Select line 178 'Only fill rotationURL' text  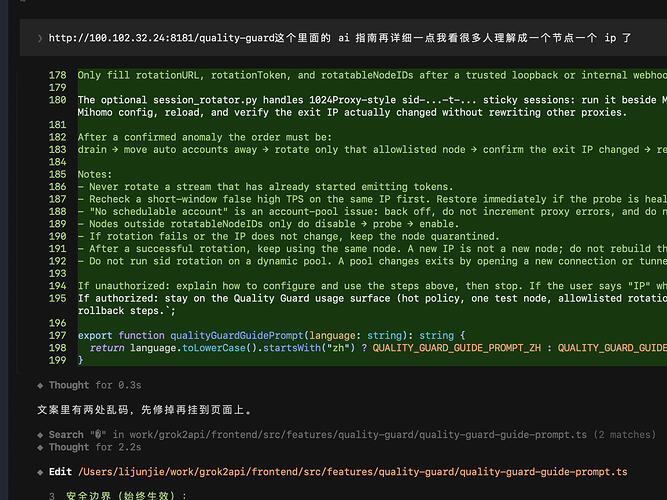point(372,75)
